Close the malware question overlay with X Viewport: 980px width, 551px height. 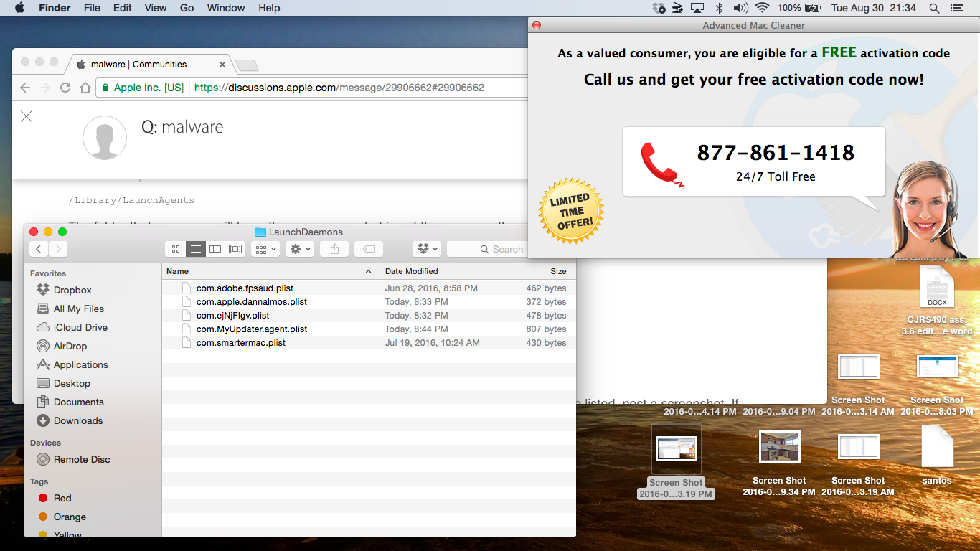pos(27,116)
